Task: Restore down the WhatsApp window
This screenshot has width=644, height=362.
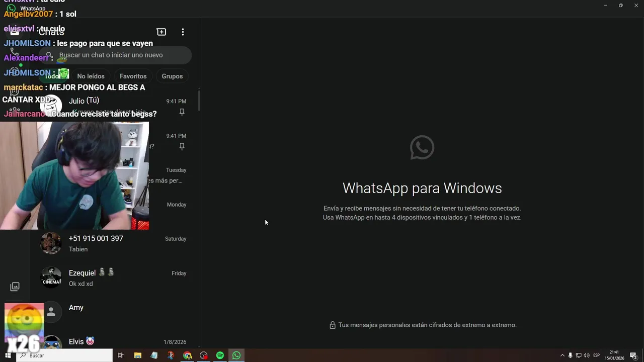Action: coord(621,5)
